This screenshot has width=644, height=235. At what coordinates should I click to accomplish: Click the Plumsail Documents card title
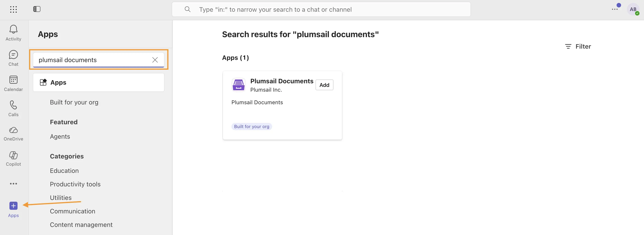(282, 81)
